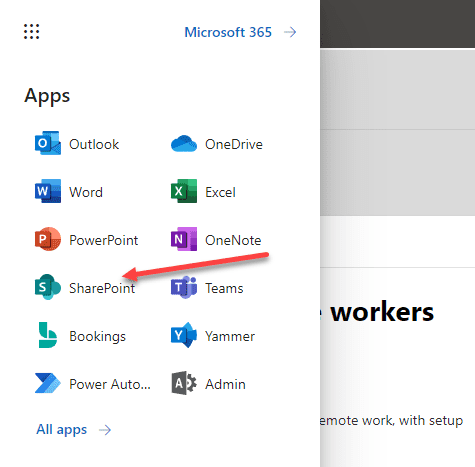Choose the Admin label
475x467 pixels.
(225, 384)
